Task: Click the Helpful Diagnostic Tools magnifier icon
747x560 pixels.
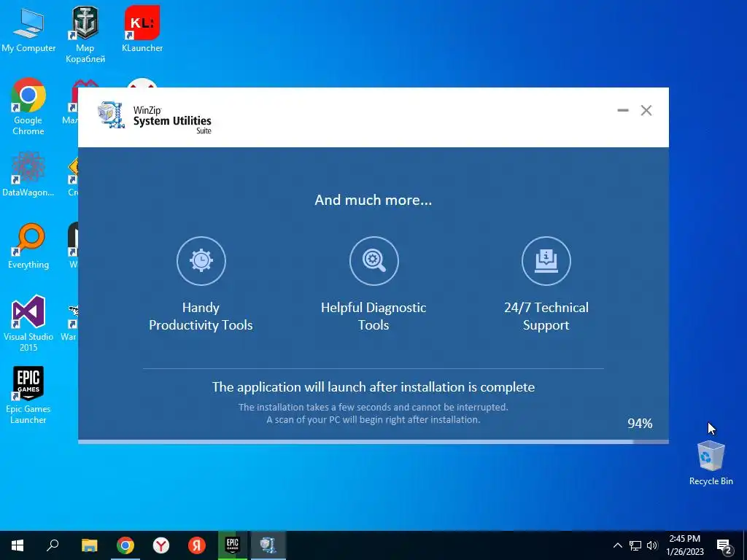Action: (x=374, y=261)
